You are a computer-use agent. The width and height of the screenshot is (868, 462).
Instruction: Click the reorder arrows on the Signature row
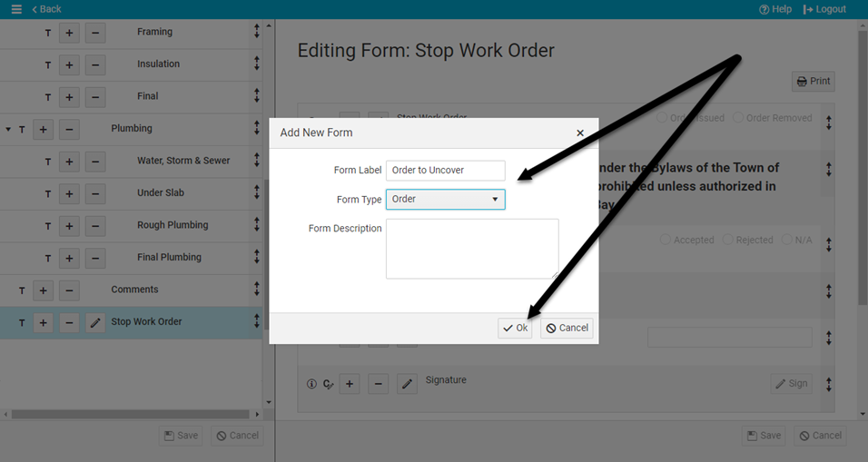click(x=829, y=383)
